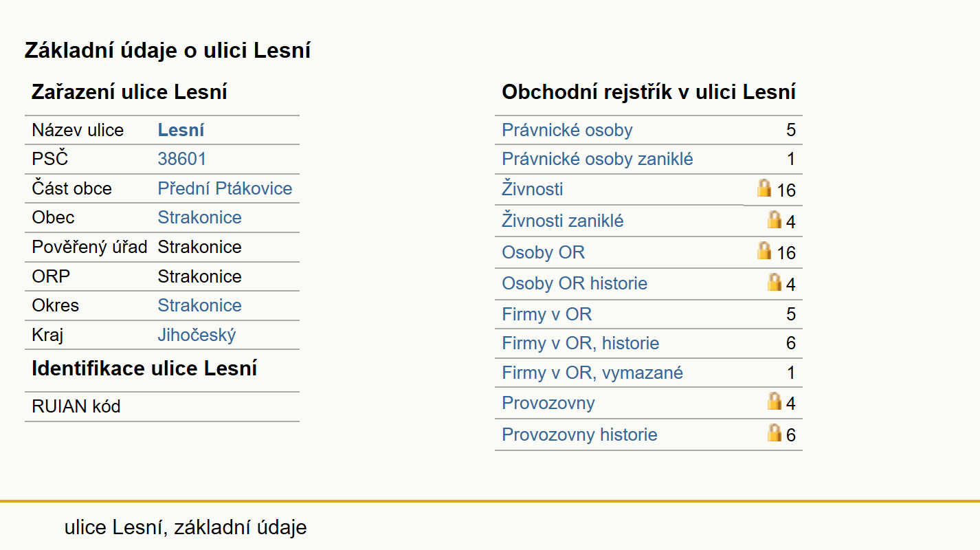Click the lock icon beside Živnosti count
The height and width of the screenshot is (550, 980).
764,188
